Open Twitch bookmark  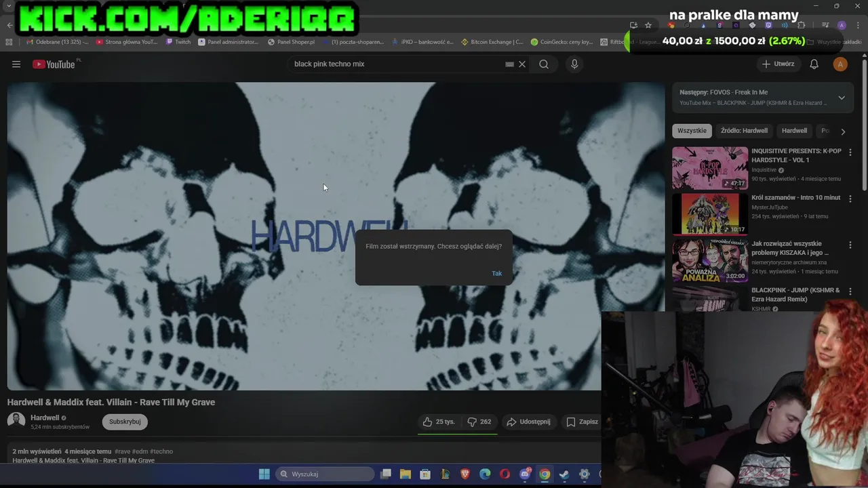pos(178,42)
